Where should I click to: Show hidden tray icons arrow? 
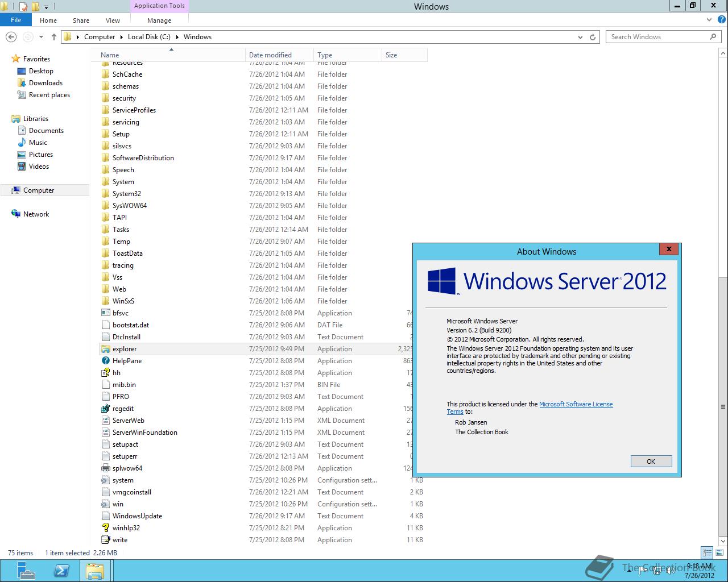[x=631, y=570]
